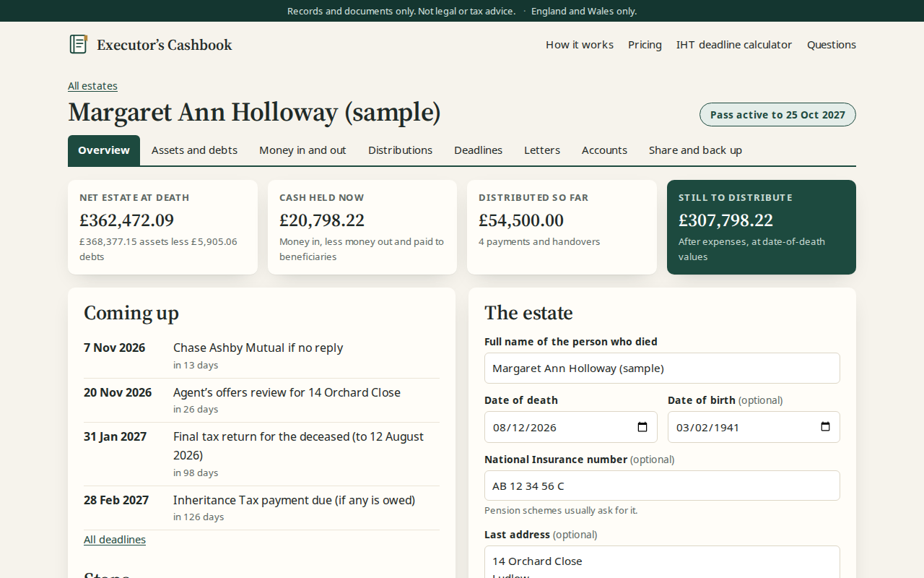The image size is (924, 578).
Task: Edit the National Insurance number field
Action: click(662, 486)
